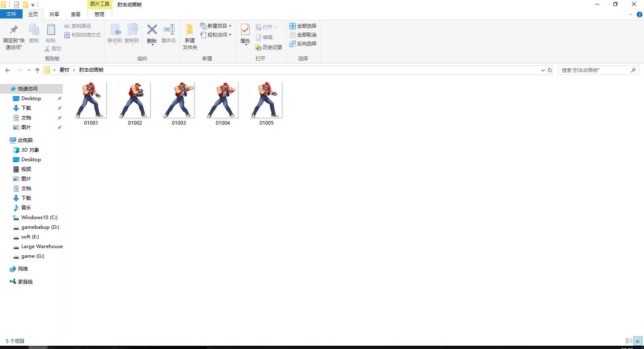This screenshot has height=349, width=644.
Task: Switch to the View (查看) tab
Action: pyautogui.click(x=76, y=14)
